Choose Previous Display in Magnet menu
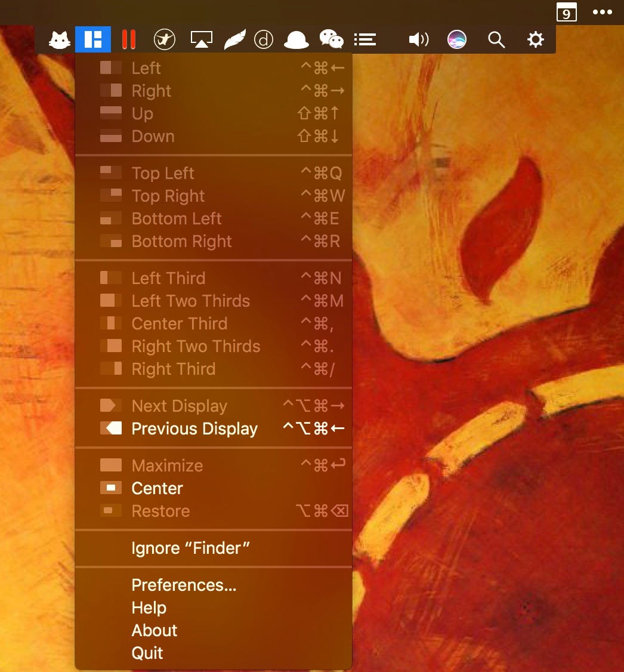624x672 pixels. (x=214, y=429)
